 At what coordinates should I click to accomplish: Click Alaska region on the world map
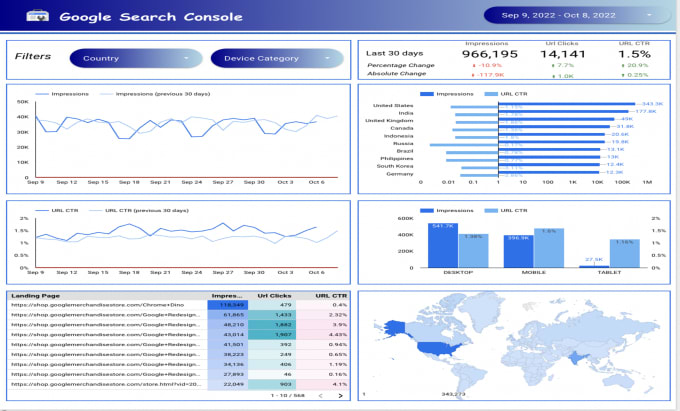395,329
